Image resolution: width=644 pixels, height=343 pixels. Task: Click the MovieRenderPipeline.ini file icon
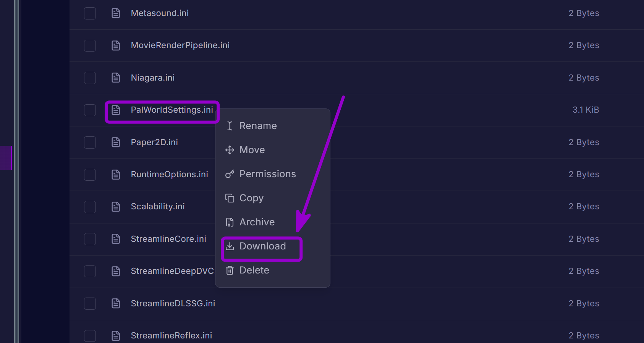pyautogui.click(x=116, y=45)
